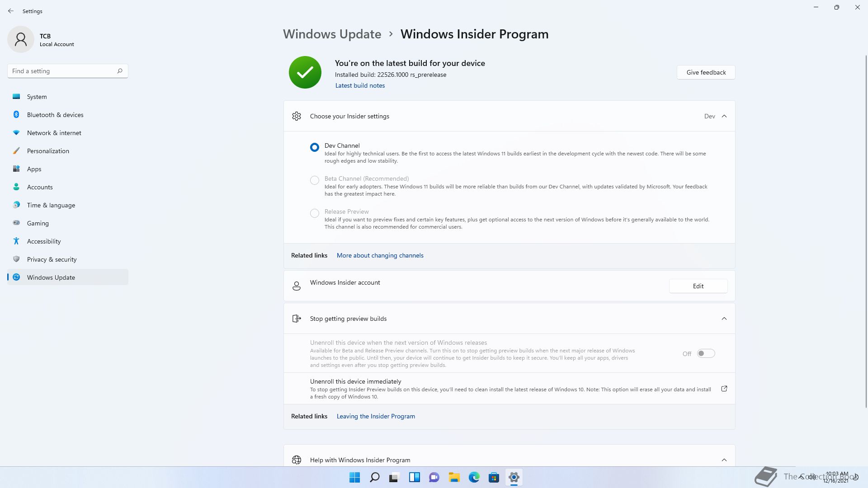Go to Time & language settings
The height and width of the screenshot is (488, 868).
coord(68,205)
